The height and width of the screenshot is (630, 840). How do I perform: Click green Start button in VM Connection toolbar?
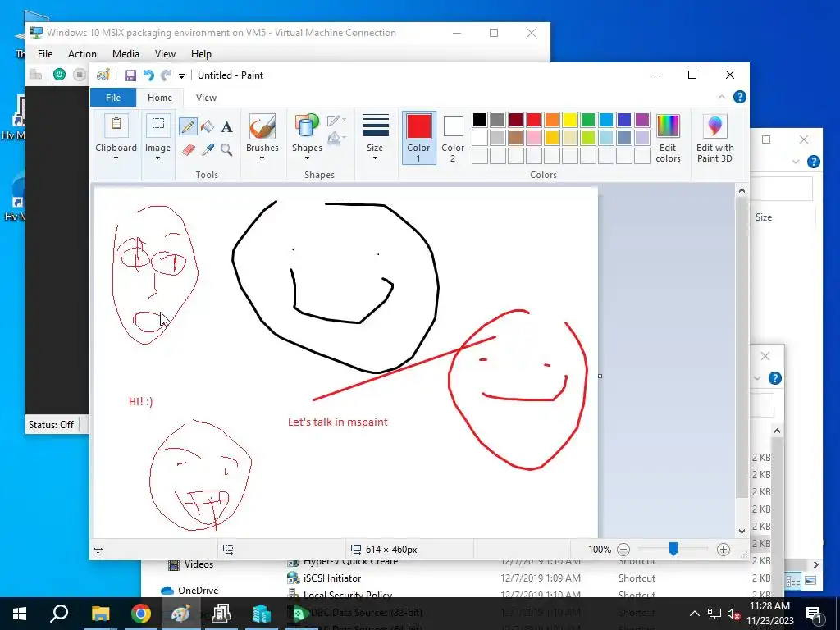(x=59, y=75)
